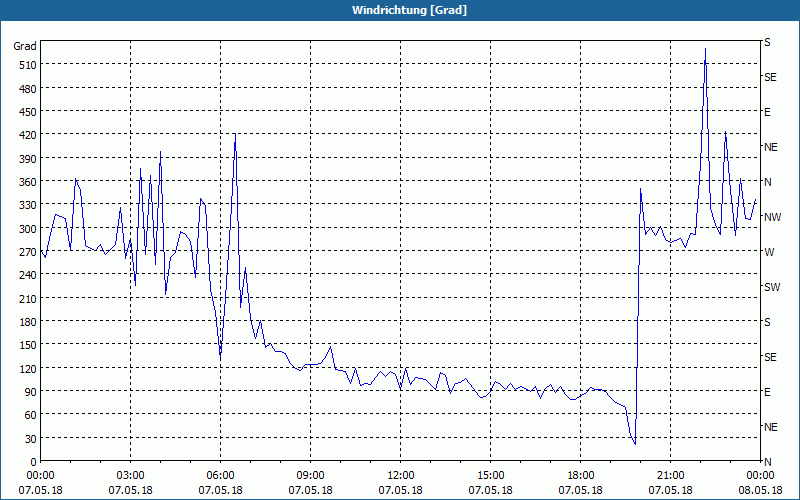Pick the 330 value on the y-axis
The image size is (800, 500).
[28, 205]
